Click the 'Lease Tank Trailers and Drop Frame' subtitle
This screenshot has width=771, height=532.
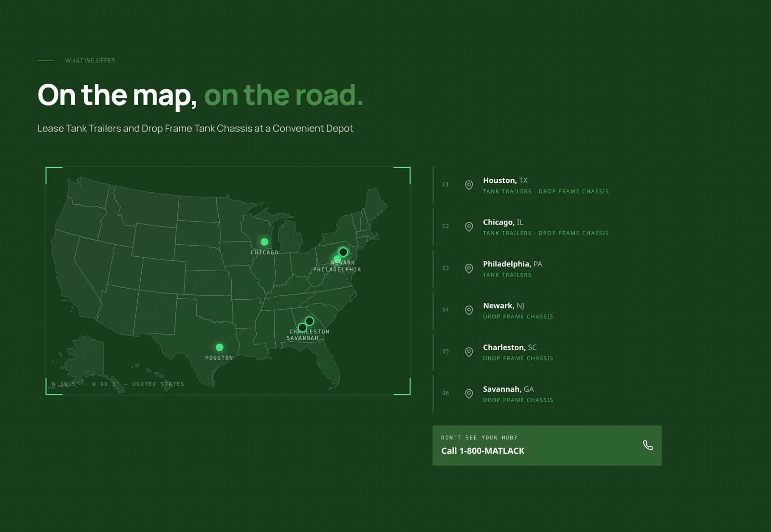click(195, 129)
